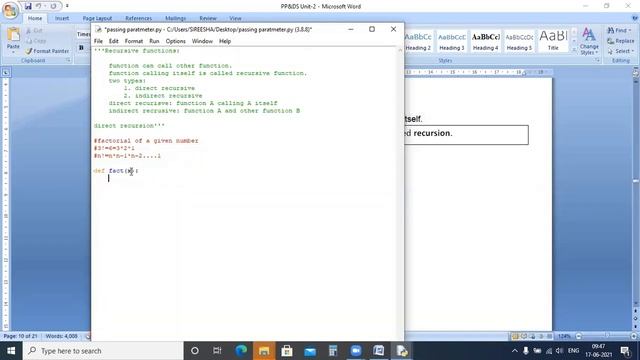
Task: Open the Mail app from taskbar
Action: 310,351
